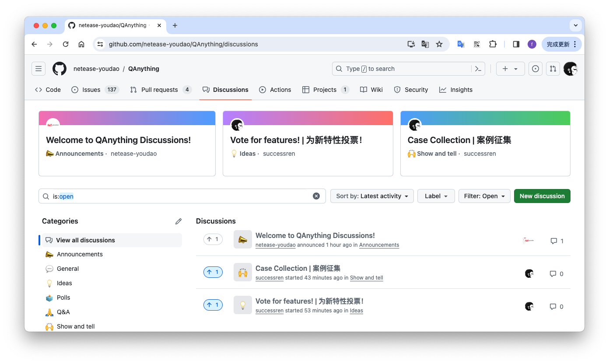Open the pull requests icon in header

(553, 69)
